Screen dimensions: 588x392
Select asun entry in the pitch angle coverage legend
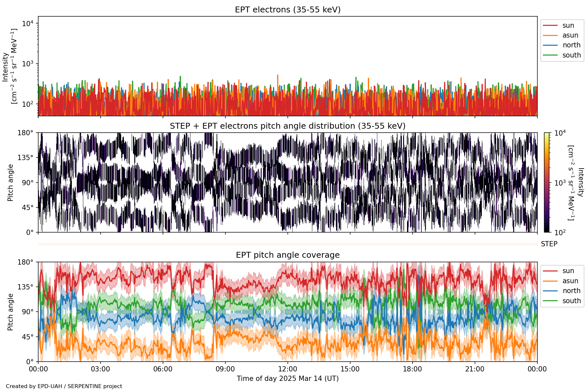(570, 281)
